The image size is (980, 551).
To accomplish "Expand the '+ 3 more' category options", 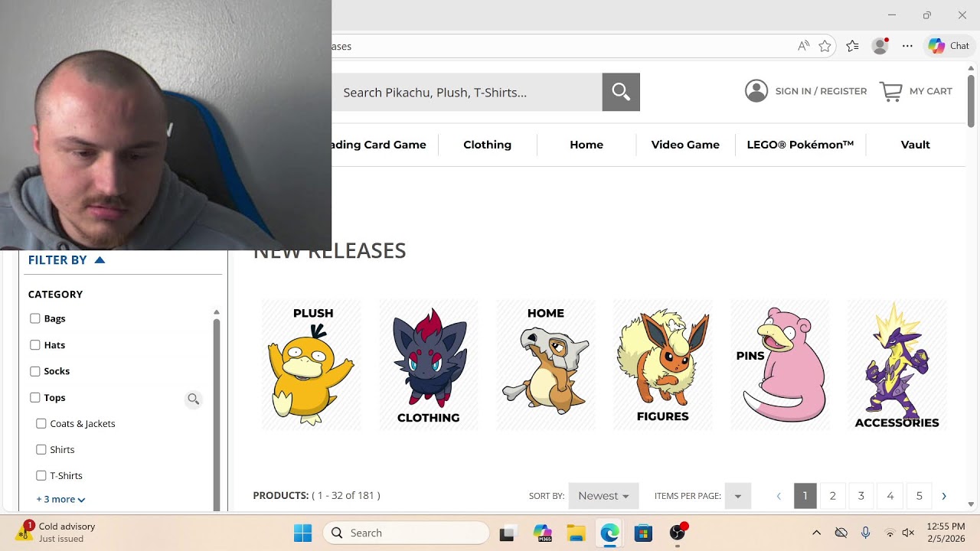I will tap(60, 499).
